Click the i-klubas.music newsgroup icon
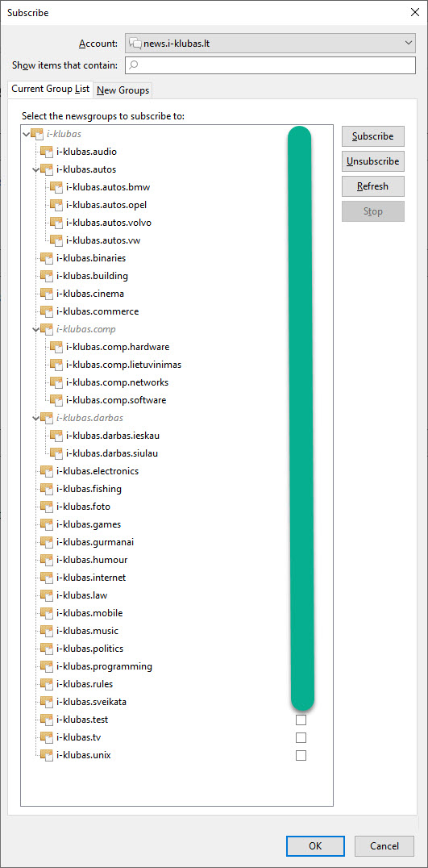This screenshot has width=428, height=868. pos(47,631)
